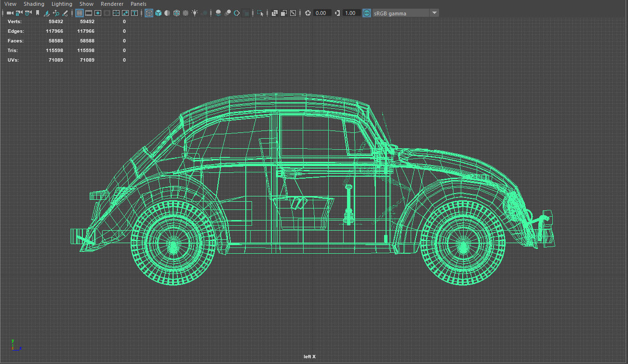Toggle the Resolution Gate overlay

pyautogui.click(x=98, y=13)
